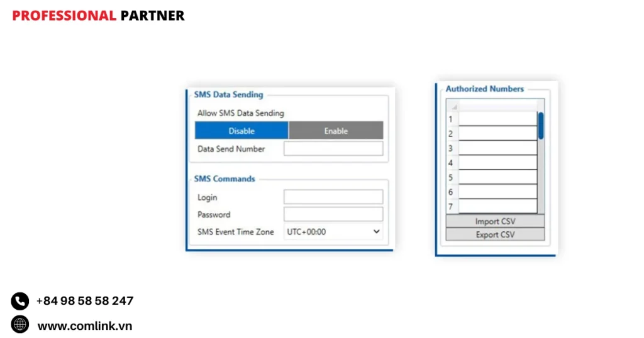Click the globe website icon
644x338 pixels.
(20, 324)
